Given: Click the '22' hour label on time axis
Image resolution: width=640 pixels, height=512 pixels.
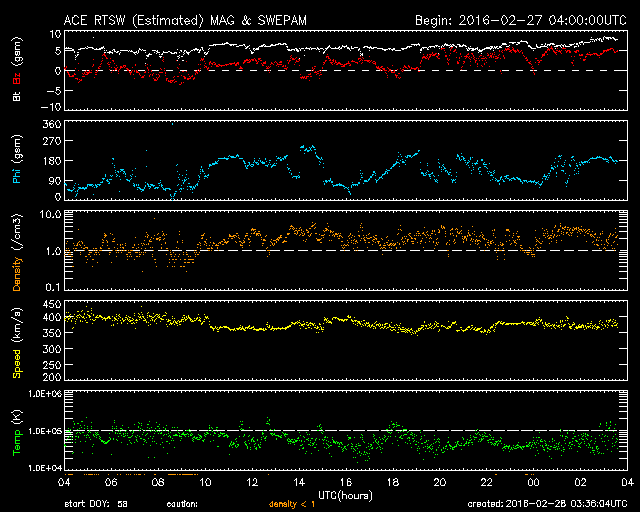Looking at the screenshot, I should (x=487, y=482).
